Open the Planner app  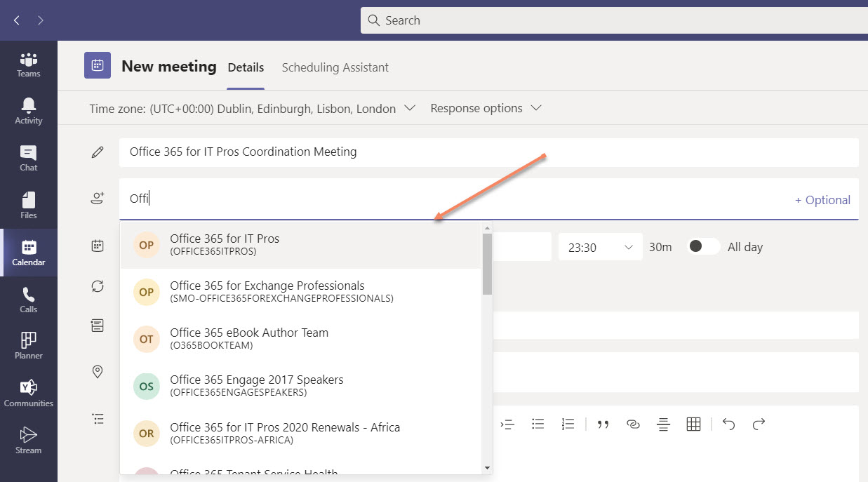29,347
